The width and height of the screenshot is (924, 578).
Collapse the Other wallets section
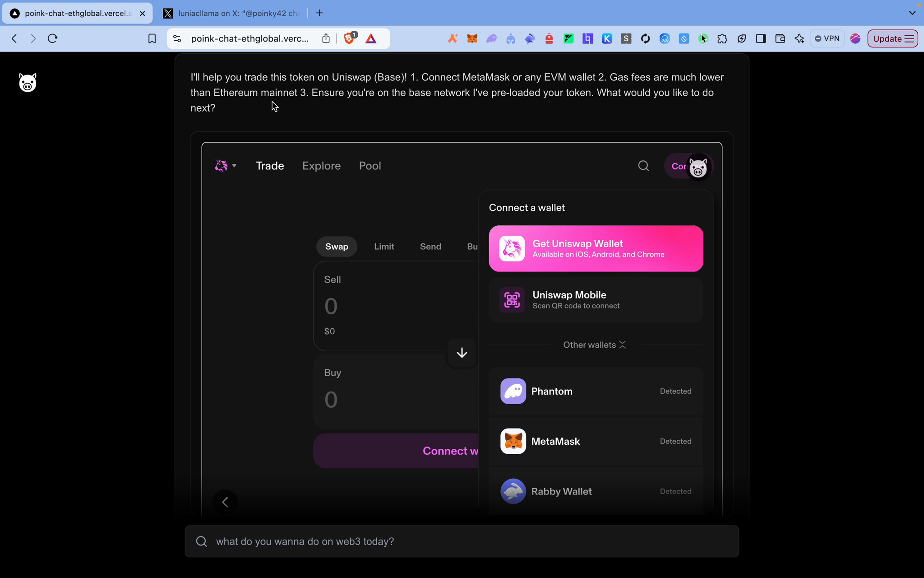pos(595,345)
